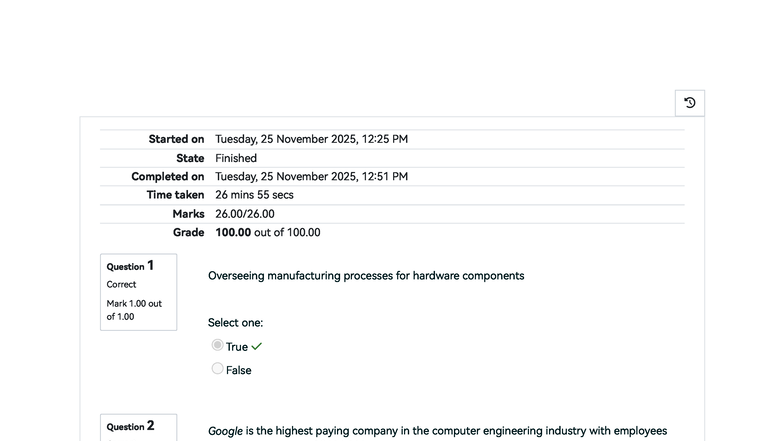The width and height of the screenshot is (784, 441).
Task: Click 'Mark 1.00 out of 1.00' text
Action: click(134, 310)
